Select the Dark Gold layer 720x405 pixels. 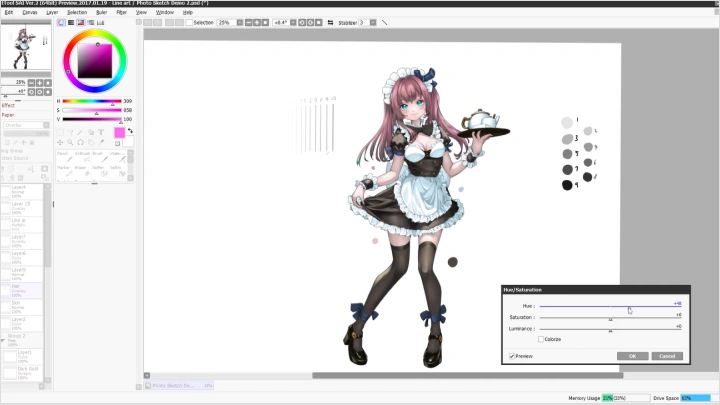point(22,372)
